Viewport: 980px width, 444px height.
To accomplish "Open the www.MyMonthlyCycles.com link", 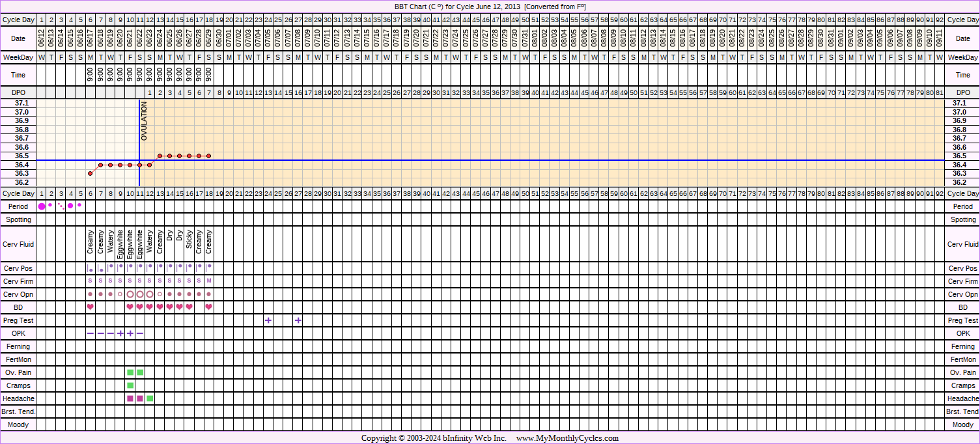I will (567, 438).
